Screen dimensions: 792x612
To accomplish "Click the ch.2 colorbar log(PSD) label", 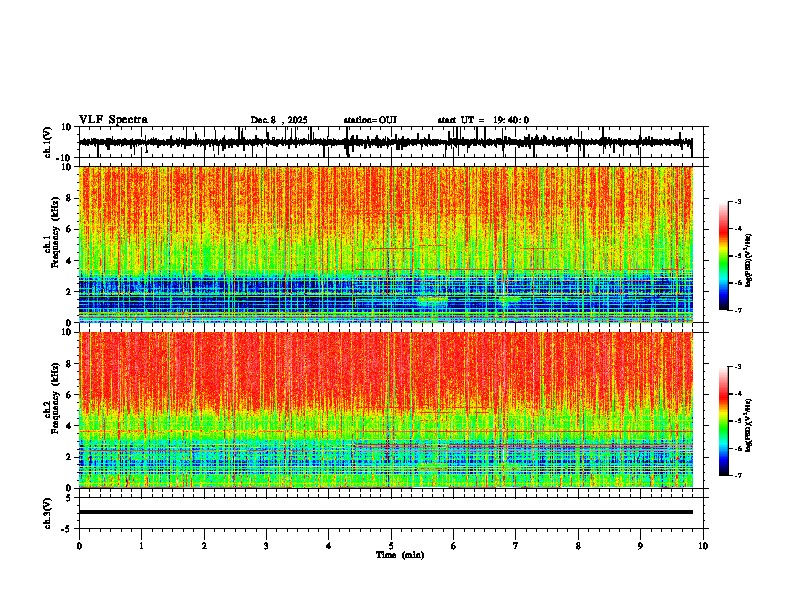I will (x=750, y=426).
